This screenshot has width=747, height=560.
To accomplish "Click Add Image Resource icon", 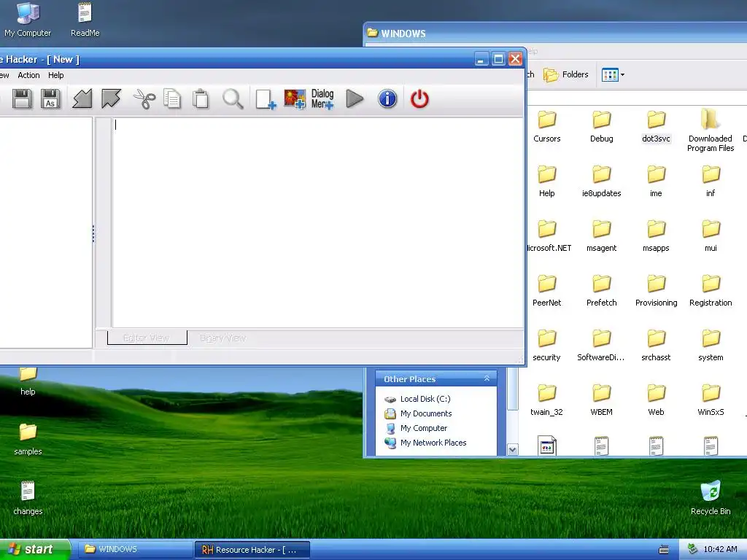I will 295,99.
